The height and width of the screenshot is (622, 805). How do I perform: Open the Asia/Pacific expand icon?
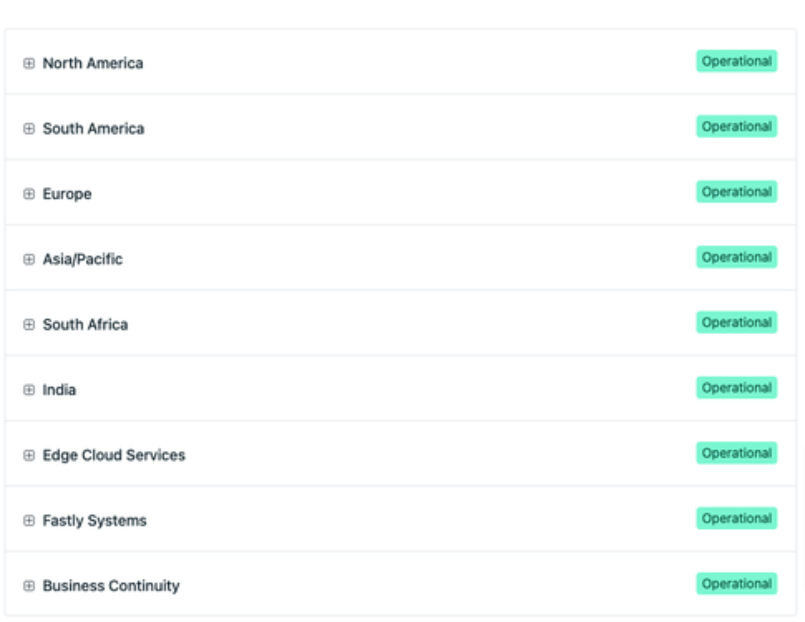coord(29,259)
